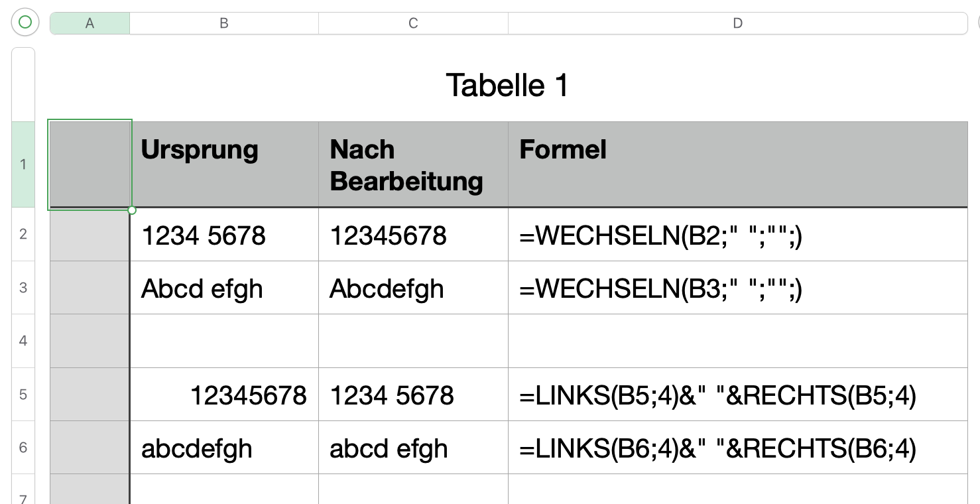Select the cell containing "Abcdefgh"

click(413, 288)
